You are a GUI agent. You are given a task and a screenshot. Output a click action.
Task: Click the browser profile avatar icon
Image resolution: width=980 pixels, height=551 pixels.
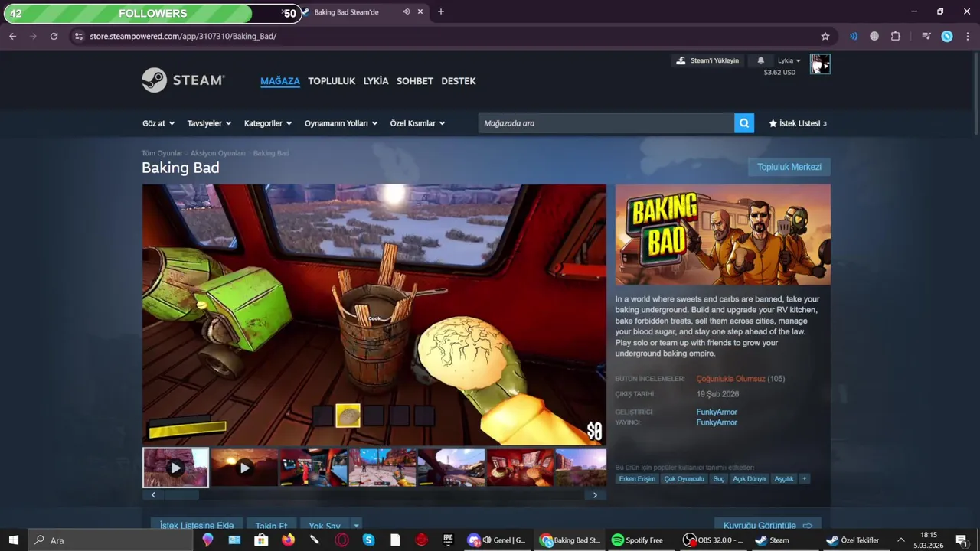(947, 36)
